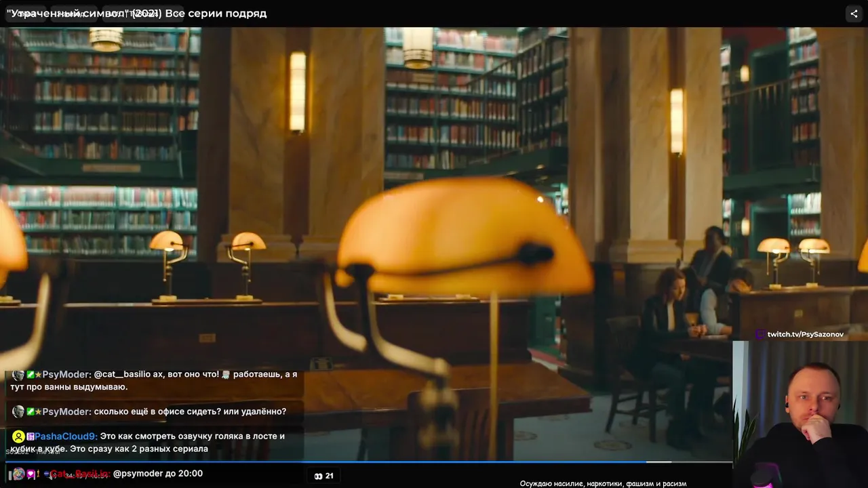Click the viewer count badge showing 21
The image size is (868, 488).
pos(324,476)
